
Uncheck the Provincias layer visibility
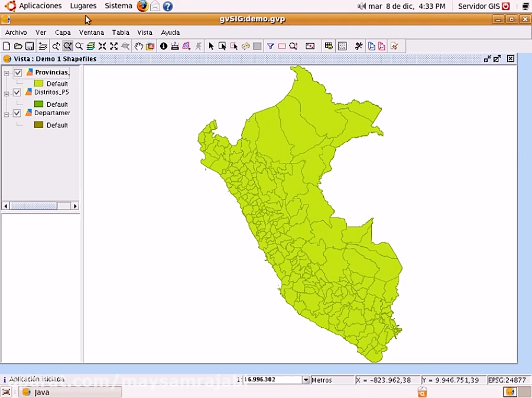click(18, 72)
